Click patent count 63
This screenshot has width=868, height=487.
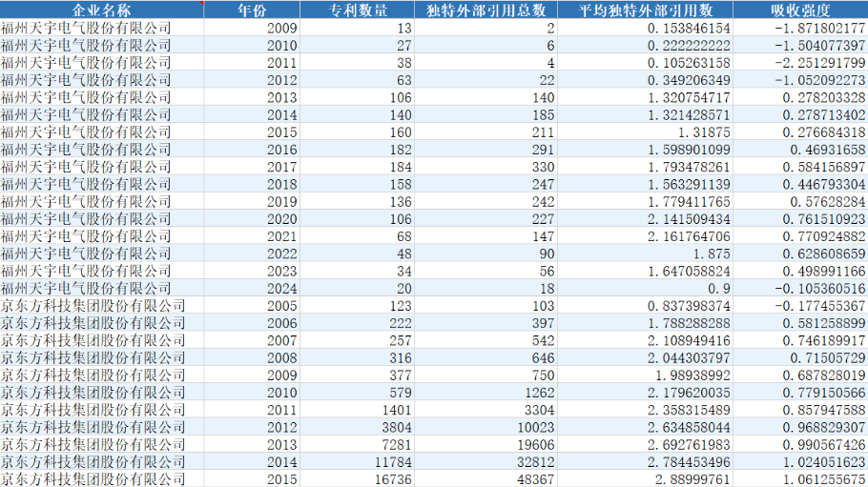pos(357,80)
